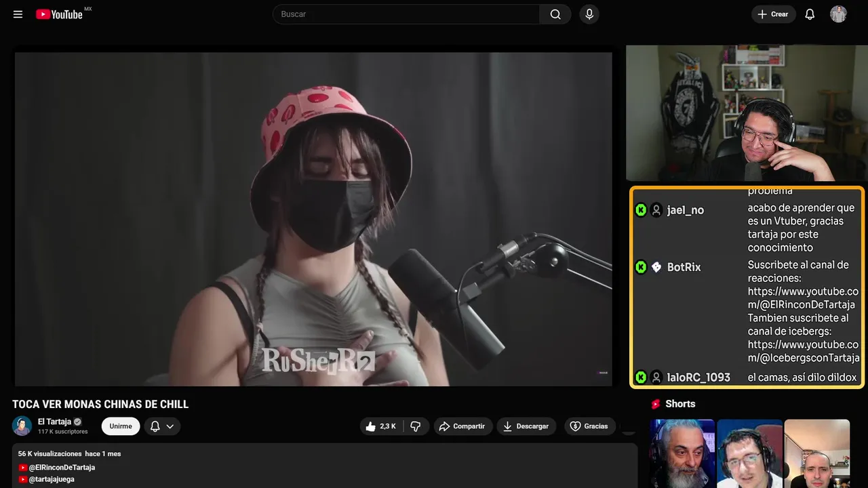The image size is (868, 488).
Task: Open the @ElRinconDeTartaja channel link
Action: (62, 468)
